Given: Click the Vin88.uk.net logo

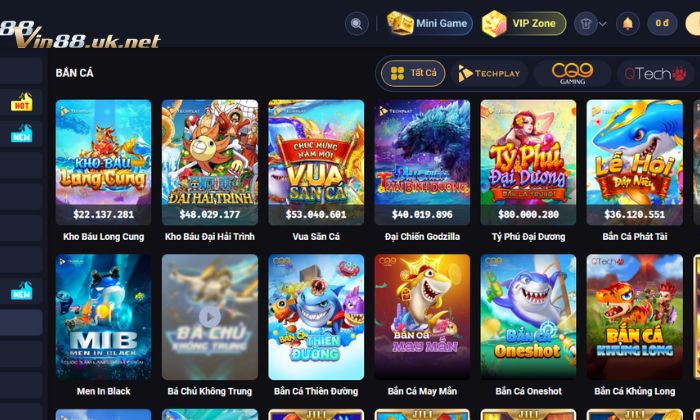Looking at the screenshot, I should click(80, 35).
